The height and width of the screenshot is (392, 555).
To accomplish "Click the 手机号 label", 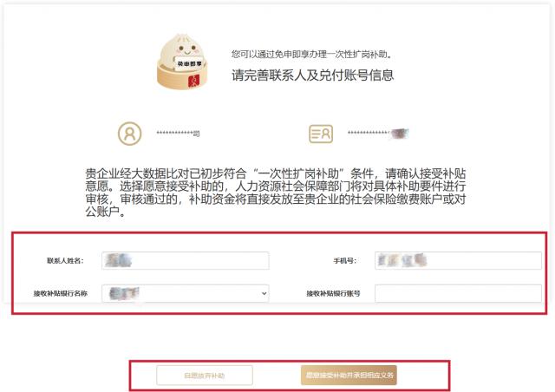I will tap(344, 261).
